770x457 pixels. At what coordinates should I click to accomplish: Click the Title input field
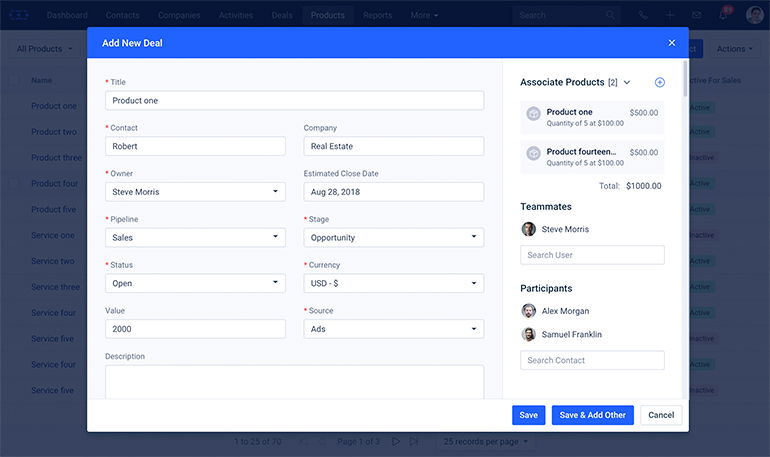[x=295, y=101]
